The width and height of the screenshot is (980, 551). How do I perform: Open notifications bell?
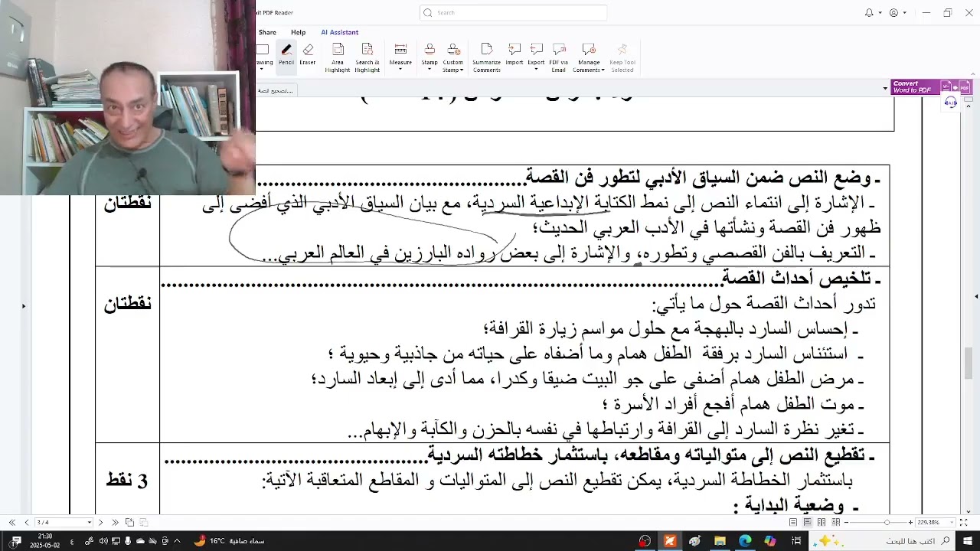pos(869,13)
